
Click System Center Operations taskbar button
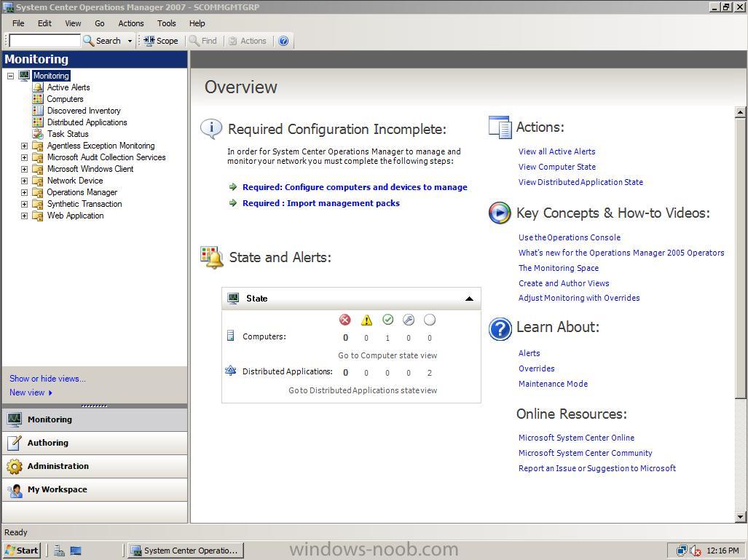[186, 551]
